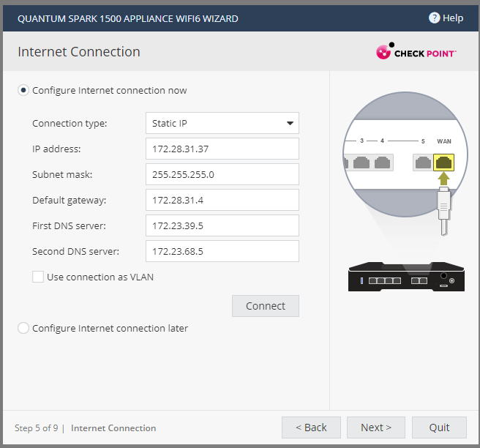Click the black appliance device image
This screenshot has height=448, width=480.
[x=406, y=277]
